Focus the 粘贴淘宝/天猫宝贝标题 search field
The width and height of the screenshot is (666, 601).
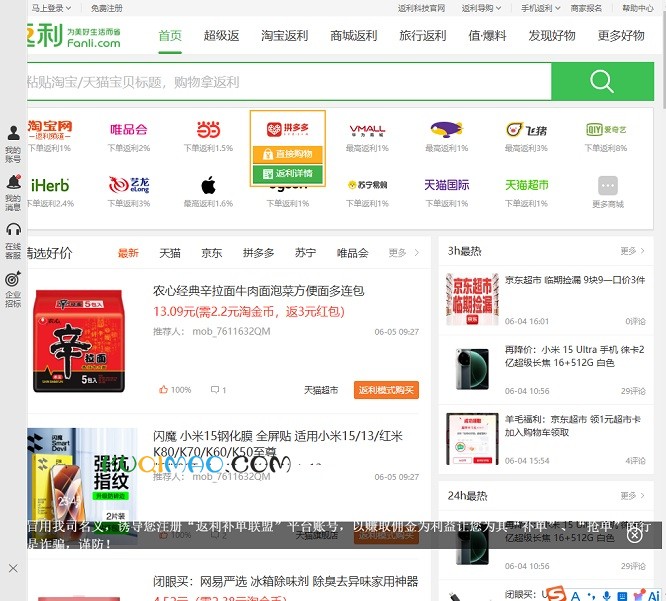[x=289, y=82]
